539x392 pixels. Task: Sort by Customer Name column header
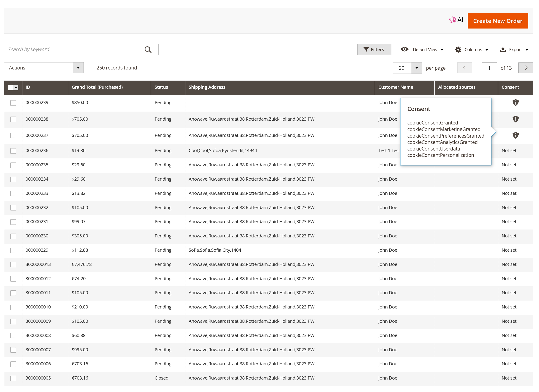coord(405,87)
